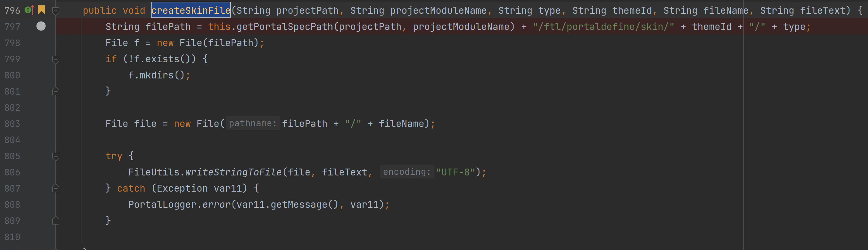Collapse the createSkinFile method fold at line 796
868x250 pixels.
coord(56,11)
